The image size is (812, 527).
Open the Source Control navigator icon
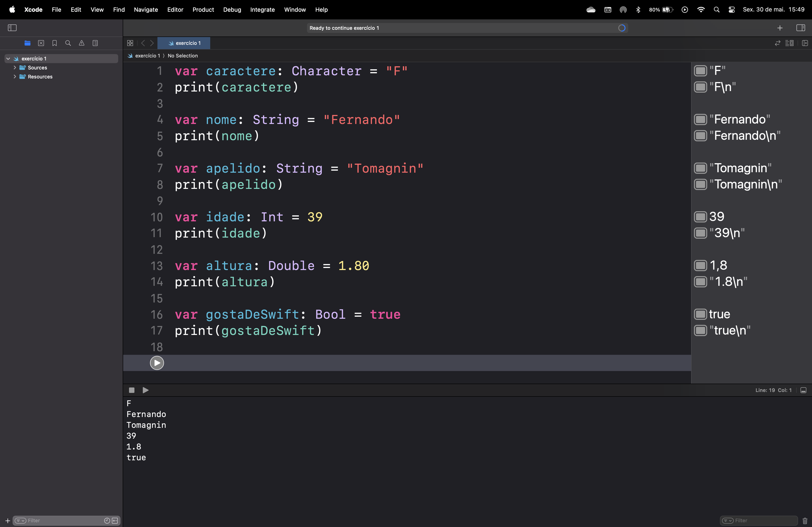41,43
